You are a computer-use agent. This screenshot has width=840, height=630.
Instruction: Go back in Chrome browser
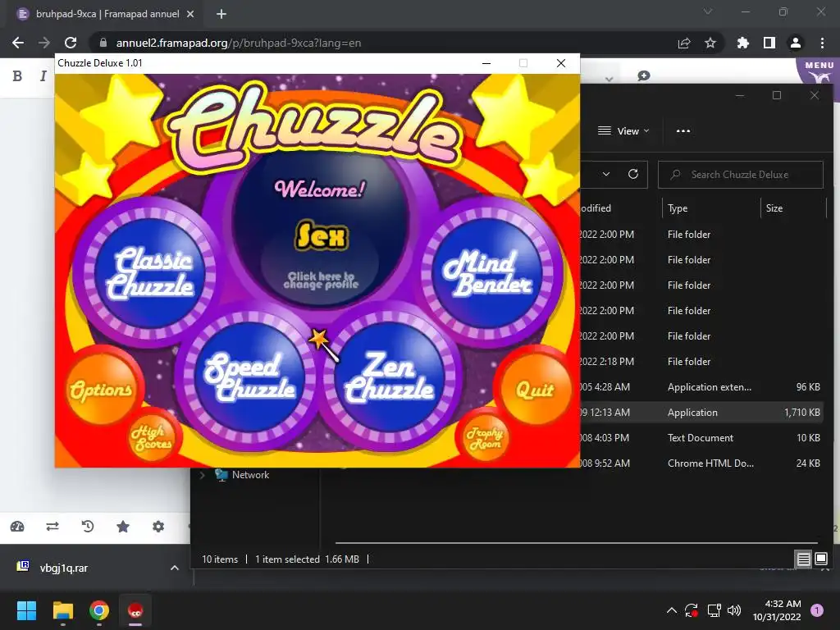(x=18, y=43)
